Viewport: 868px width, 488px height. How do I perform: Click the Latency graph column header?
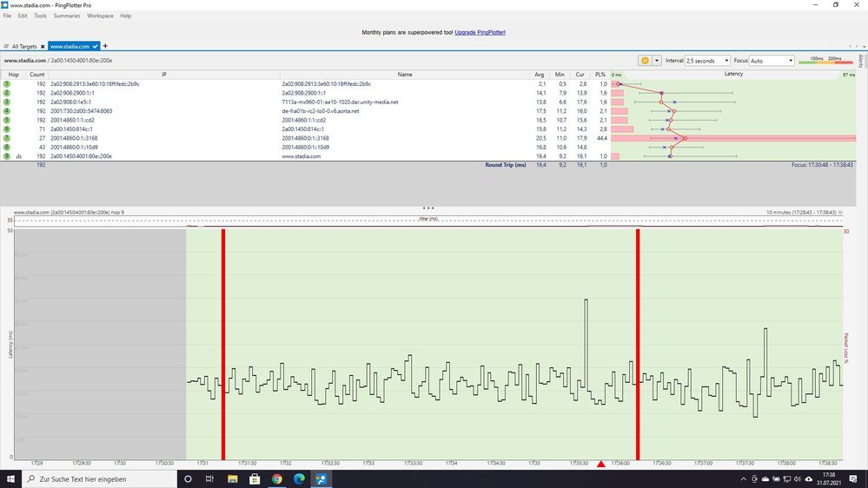click(733, 74)
